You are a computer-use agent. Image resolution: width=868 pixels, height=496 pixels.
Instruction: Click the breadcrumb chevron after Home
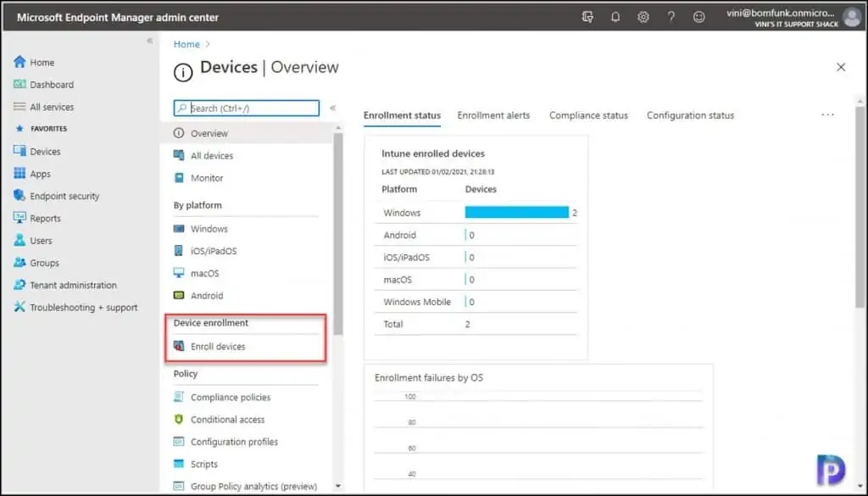[209, 44]
